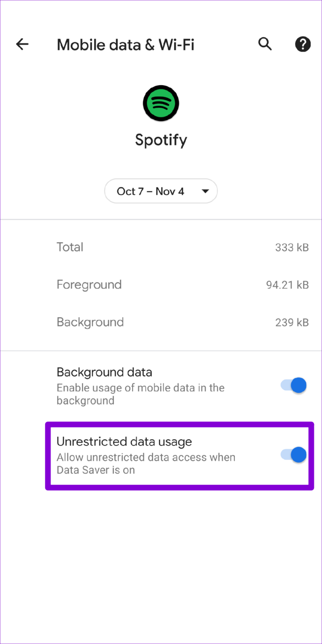
Task: Click the back arrow to exit settings
Action: point(22,44)
